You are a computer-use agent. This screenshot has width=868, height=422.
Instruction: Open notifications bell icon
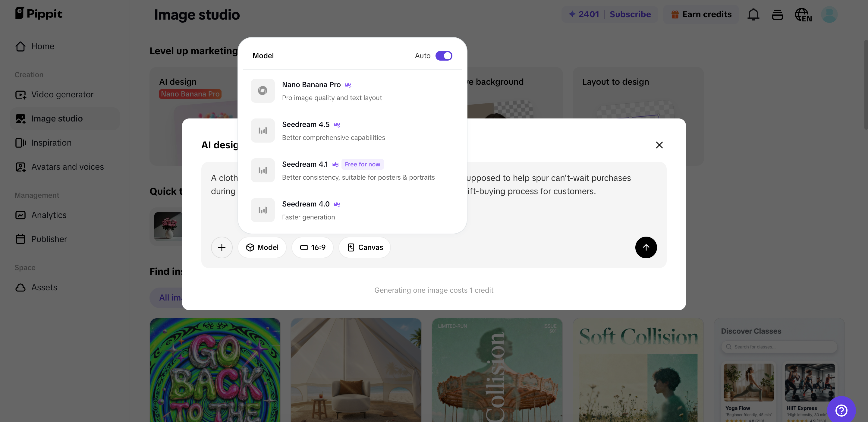pyautogui.click(x=753, y=14)
